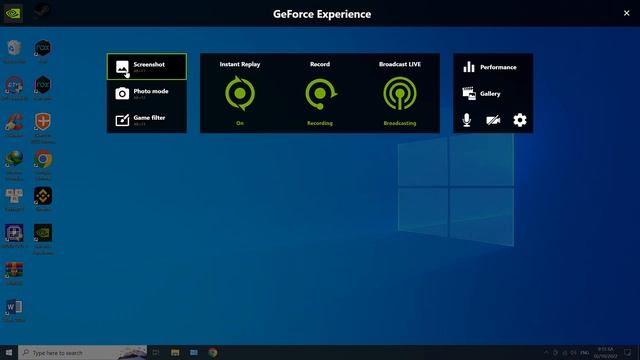Image resolution: width=640 pixels, height=360 pixels.
Task: Toggle Instant Replay circular arrow icon
Action: (240, 93)
